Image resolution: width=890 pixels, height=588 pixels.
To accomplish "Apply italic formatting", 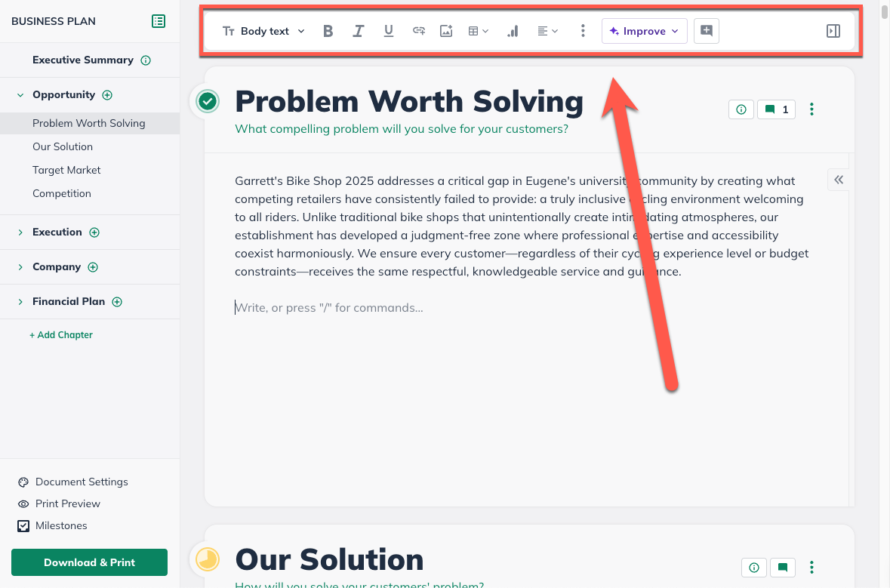I will pos(358,31).
